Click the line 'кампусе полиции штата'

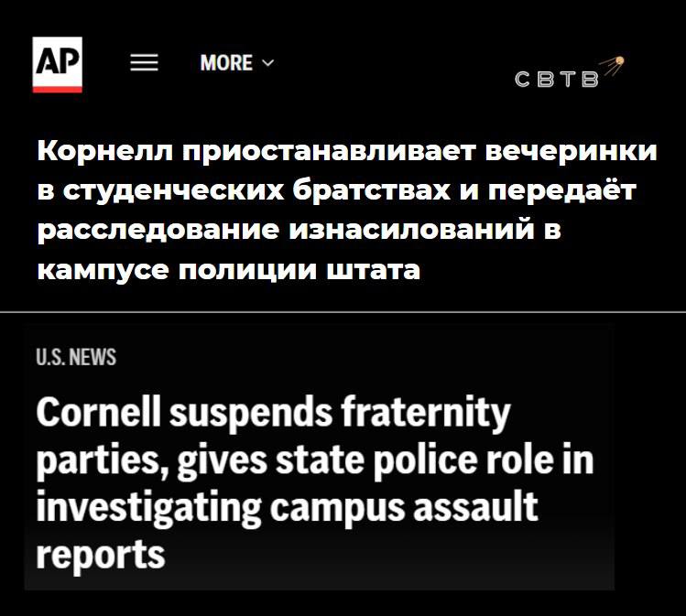pos(228,269)
